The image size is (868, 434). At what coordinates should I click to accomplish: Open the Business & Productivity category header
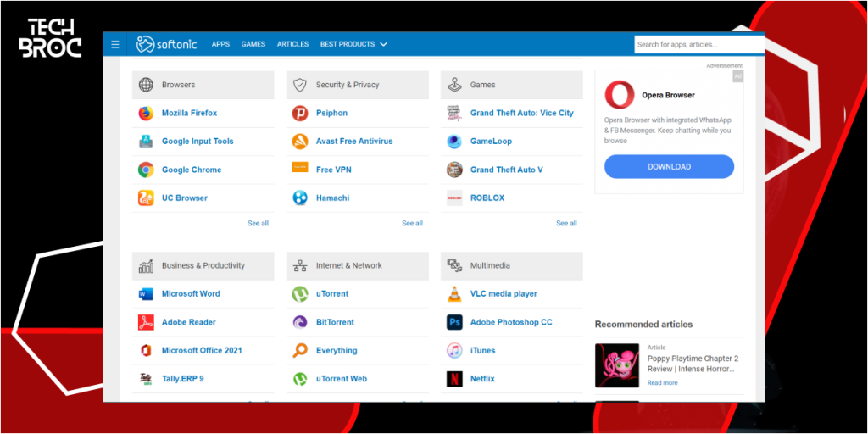point(203,265)
